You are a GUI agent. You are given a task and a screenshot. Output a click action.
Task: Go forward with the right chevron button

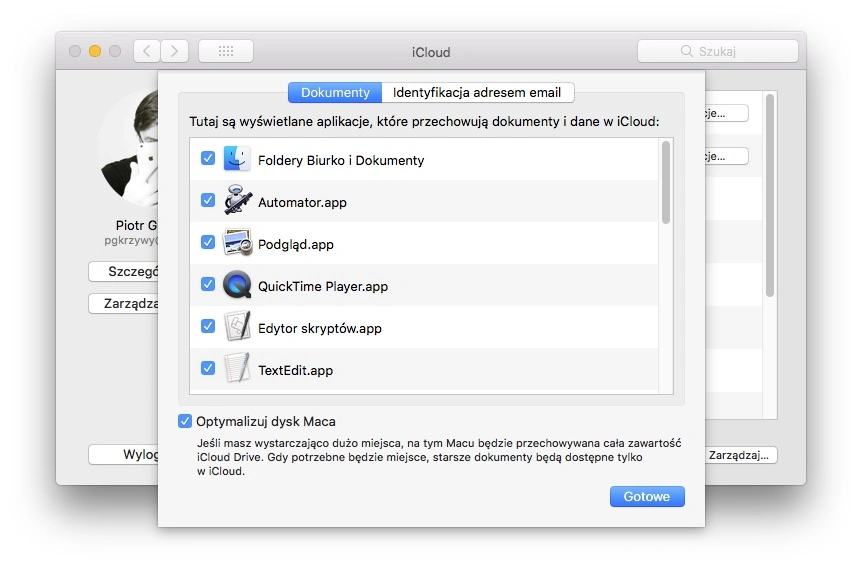click(x=174, y=51)
